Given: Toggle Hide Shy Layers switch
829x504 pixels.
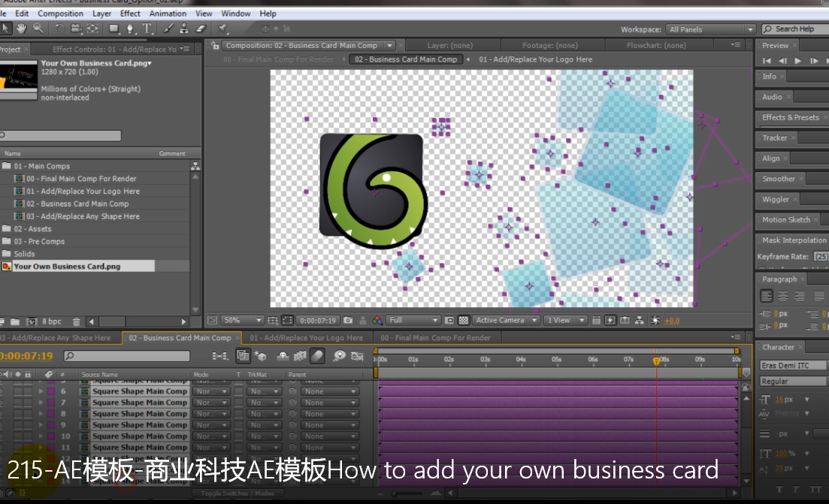Looking at the screenshot, I should [x=283, y=356].
